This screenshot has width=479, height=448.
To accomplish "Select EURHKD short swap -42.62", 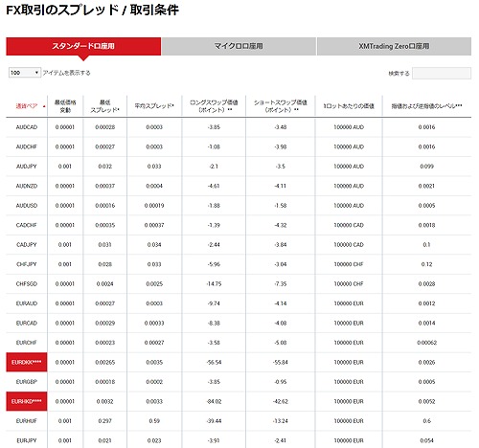I will point(281,401).
